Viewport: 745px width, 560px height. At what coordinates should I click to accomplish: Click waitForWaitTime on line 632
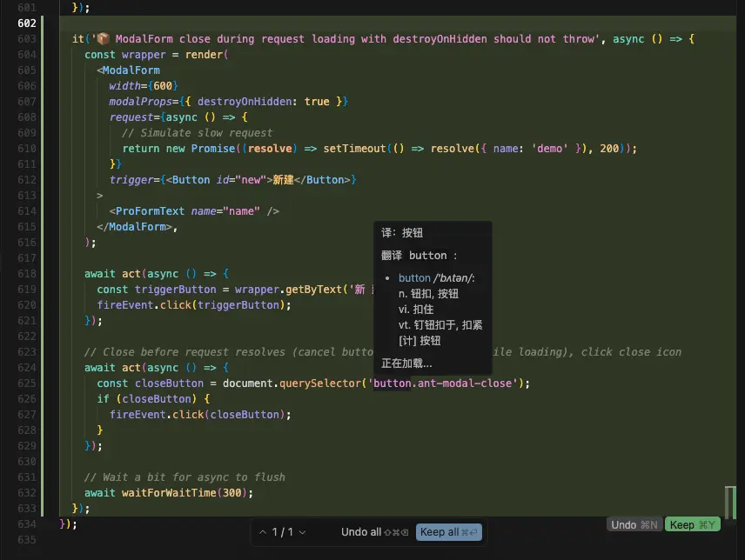(171, 493)
